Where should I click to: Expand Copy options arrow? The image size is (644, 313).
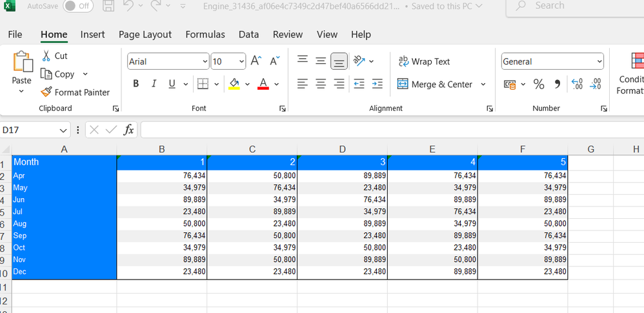coord(85,74)
